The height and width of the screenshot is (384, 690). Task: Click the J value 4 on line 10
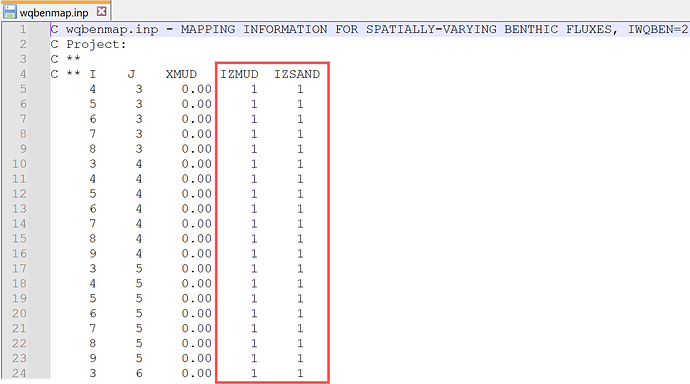(139, 164)
